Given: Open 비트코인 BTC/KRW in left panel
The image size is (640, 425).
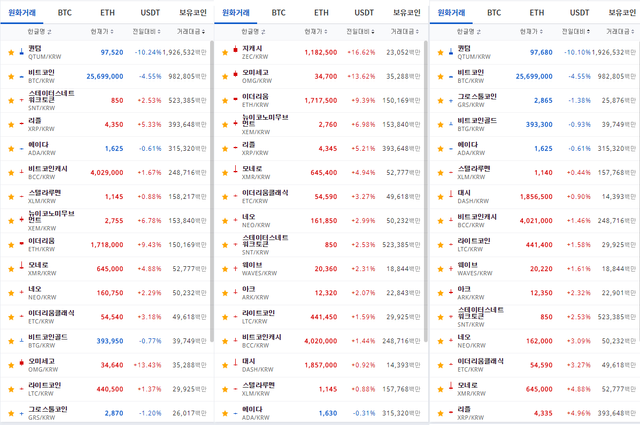Looking at the screenshot, I should coord(41,76).
